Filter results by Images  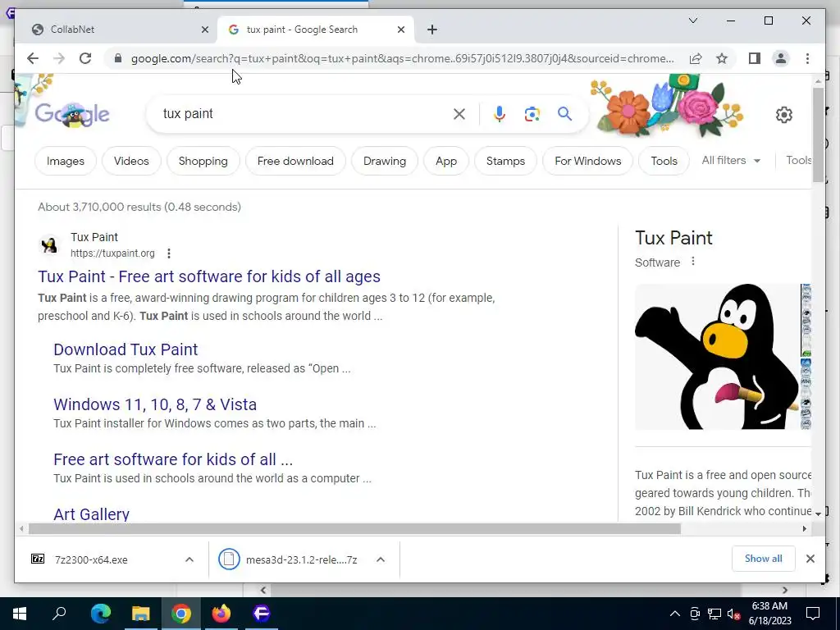[66, 161]
